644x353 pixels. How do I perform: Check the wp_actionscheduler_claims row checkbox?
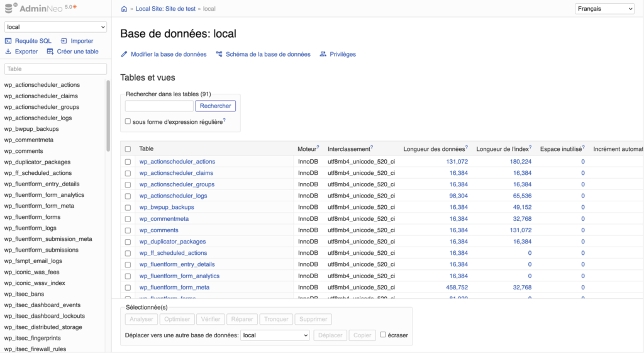128,174
